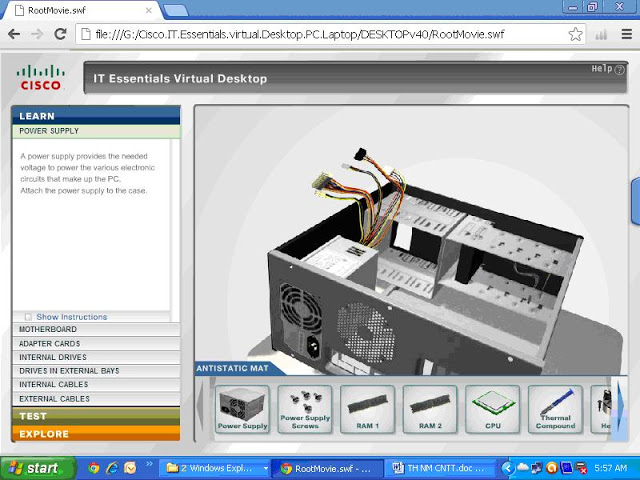Click the signal bars extension icon
The image size is (640, 480).
(x=601, y=35)
